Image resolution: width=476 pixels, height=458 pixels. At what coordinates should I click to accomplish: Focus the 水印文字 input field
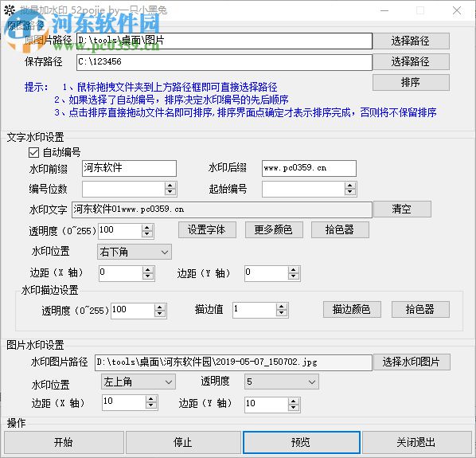pyautogui.click(x=222, y=209)
